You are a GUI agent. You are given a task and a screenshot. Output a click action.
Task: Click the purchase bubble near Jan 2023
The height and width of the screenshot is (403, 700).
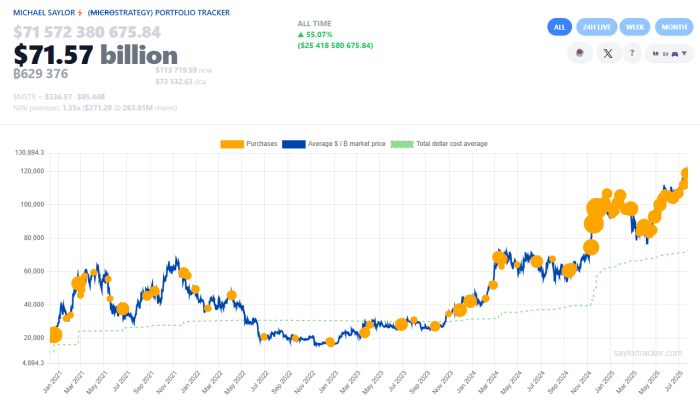click(330, 342)
